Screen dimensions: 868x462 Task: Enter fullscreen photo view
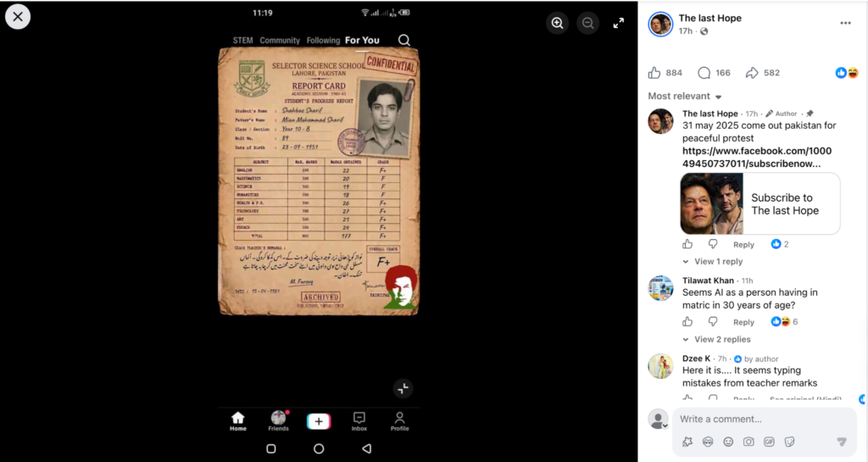pyautogui.click(x=618, y=23)
